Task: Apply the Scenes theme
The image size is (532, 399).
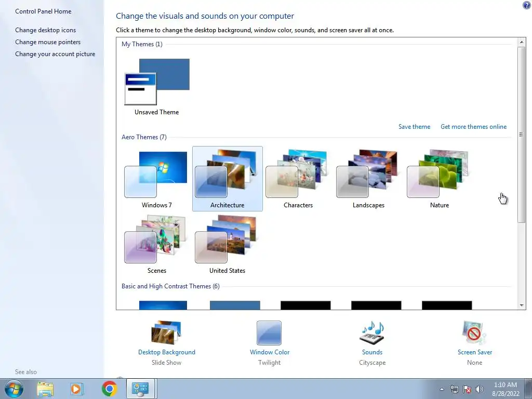Action: (x=156, y=244)
